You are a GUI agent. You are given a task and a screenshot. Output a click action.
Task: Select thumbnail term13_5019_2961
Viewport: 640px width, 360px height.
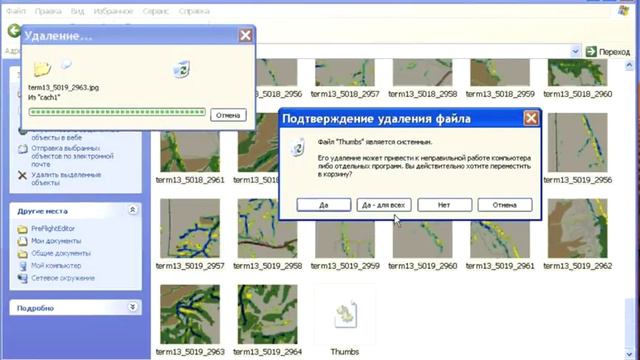(x=500, y=240)
